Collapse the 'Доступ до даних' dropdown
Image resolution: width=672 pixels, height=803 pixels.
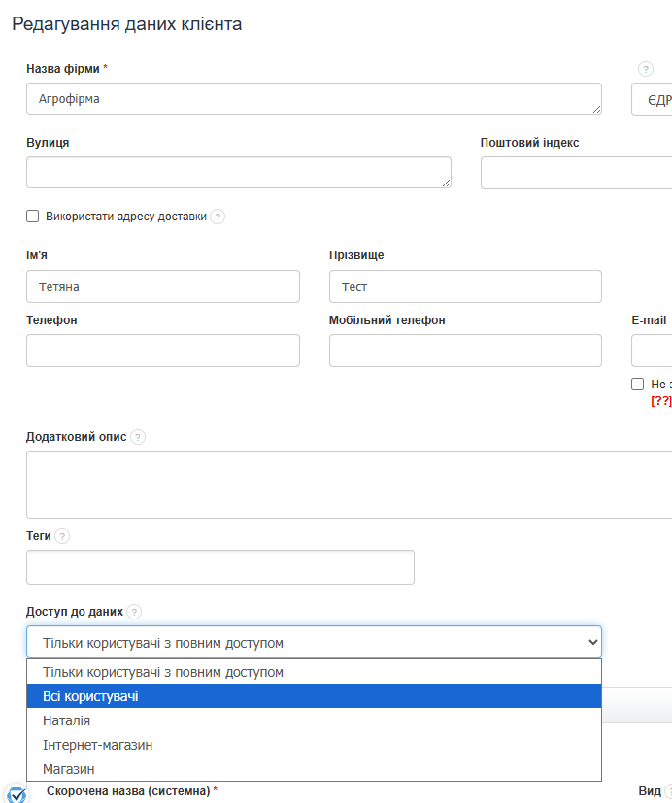pos(314,642)
